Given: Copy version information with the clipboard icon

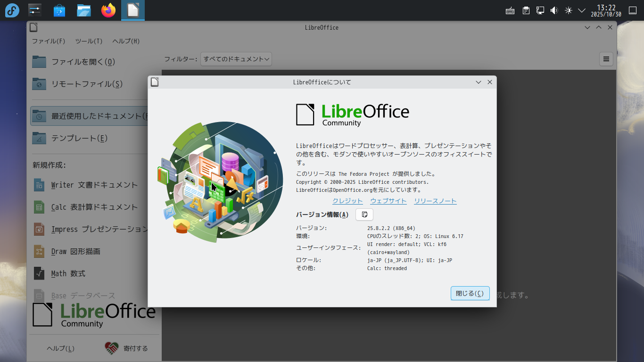Looking at the screenshot, I should pyautogui.click(x=364, y=214).
